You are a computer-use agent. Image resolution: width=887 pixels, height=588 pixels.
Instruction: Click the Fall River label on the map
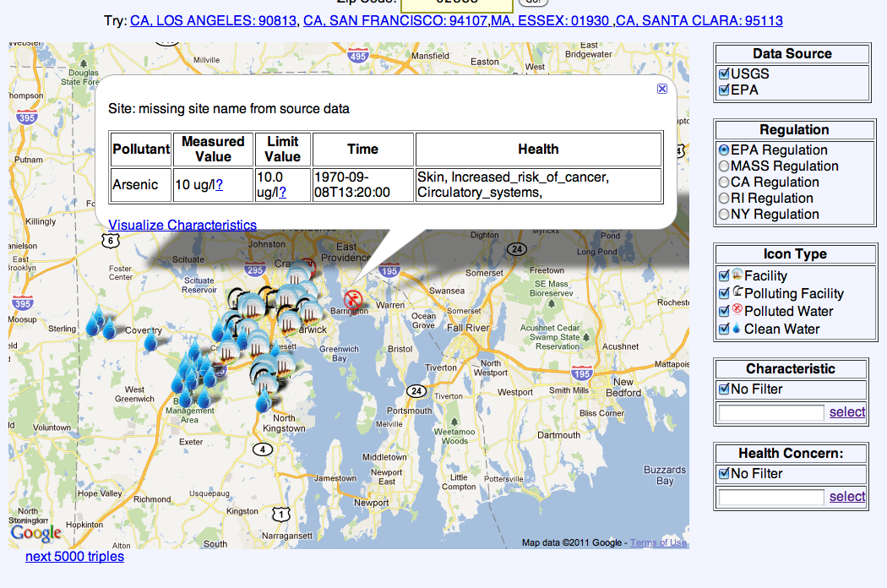(467, 328)
